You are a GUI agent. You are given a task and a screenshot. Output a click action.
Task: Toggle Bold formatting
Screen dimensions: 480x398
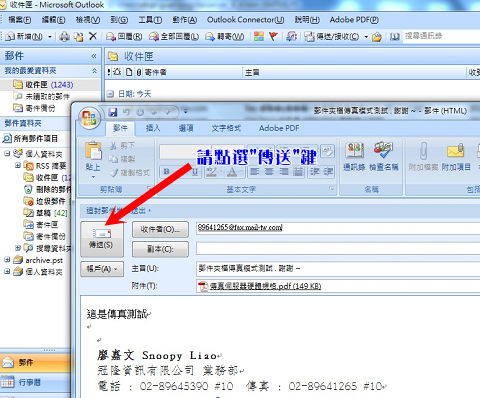point(167,172)
